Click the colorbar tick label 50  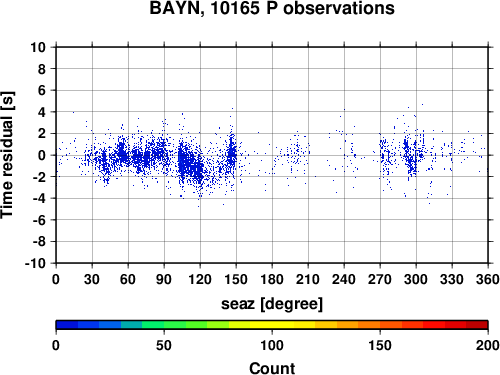pos(164,345)
